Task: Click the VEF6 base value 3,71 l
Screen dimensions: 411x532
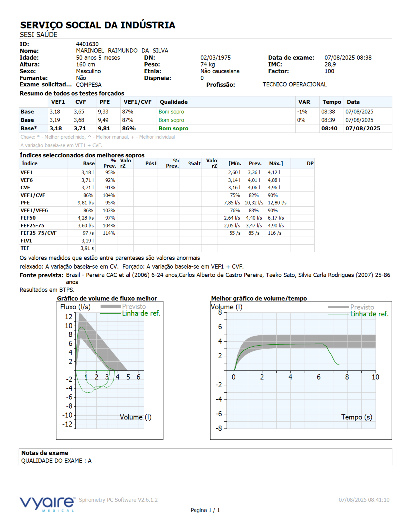Action: click(87, 180)
